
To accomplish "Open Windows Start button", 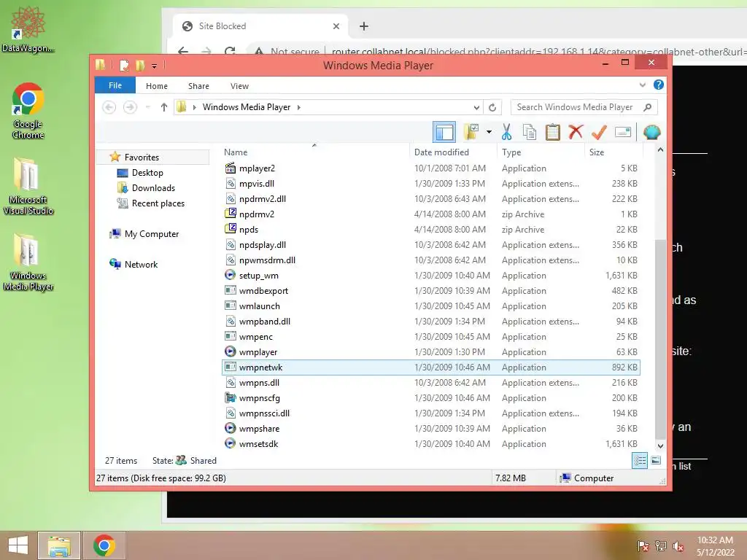I will pos(18,545).
